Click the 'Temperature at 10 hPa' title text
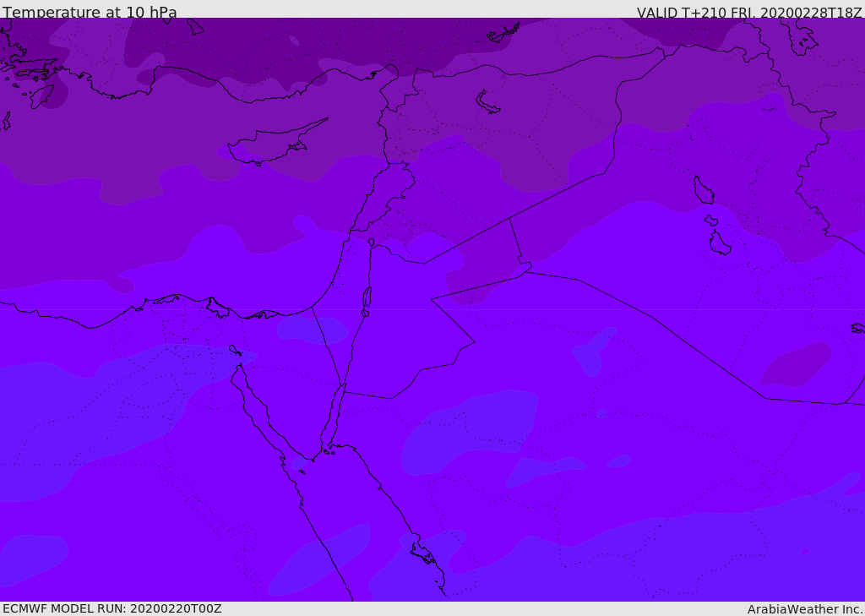This screenshot has width=865, height=616. click(x=90, y=12)
